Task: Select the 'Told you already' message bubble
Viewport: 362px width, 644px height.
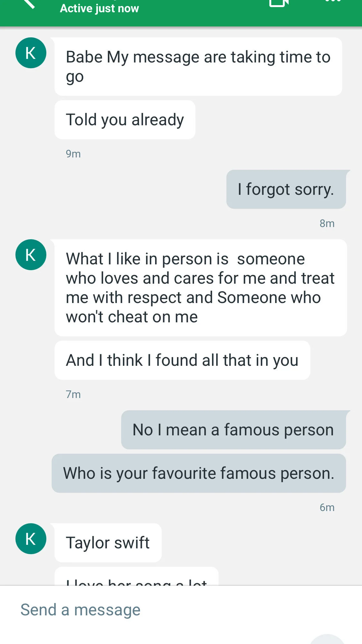Action: tap(125, 120)
